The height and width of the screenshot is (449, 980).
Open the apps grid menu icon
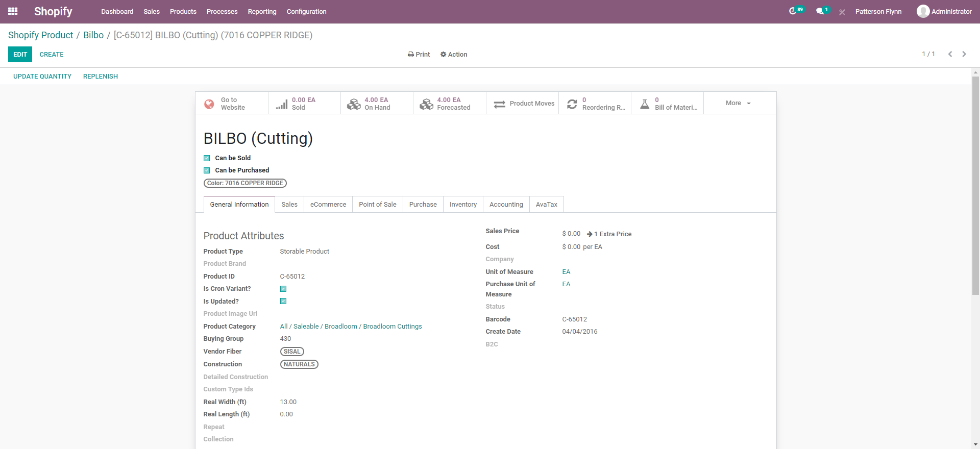[x=13, y=11]
